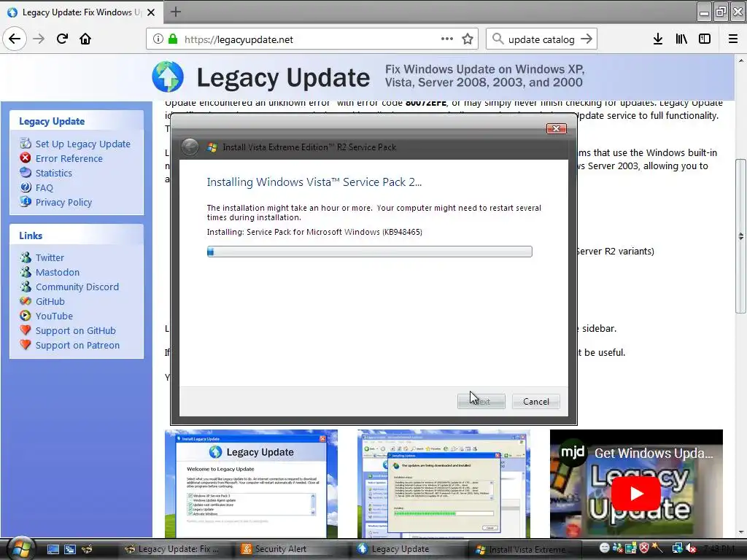Image resolution: width=747 pixels, height=560 pixels.
Task: Open the Privacy Policy link
Action: coord(64,203)
